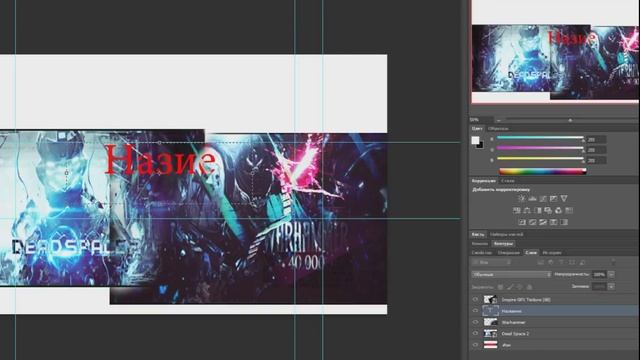Viewport: 640px width, 360px height.
Task: Filter layers by shape layers icon
Action: [x=572, y=262]
